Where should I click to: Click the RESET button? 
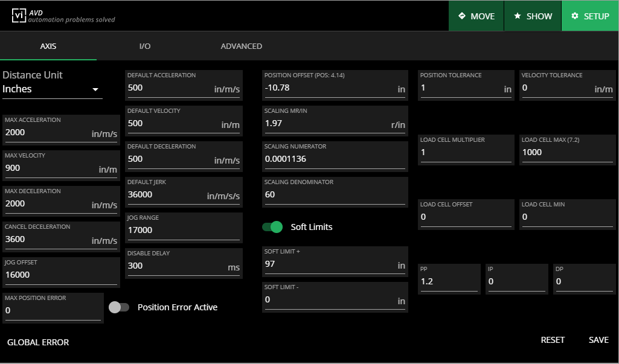pos(553,340)
